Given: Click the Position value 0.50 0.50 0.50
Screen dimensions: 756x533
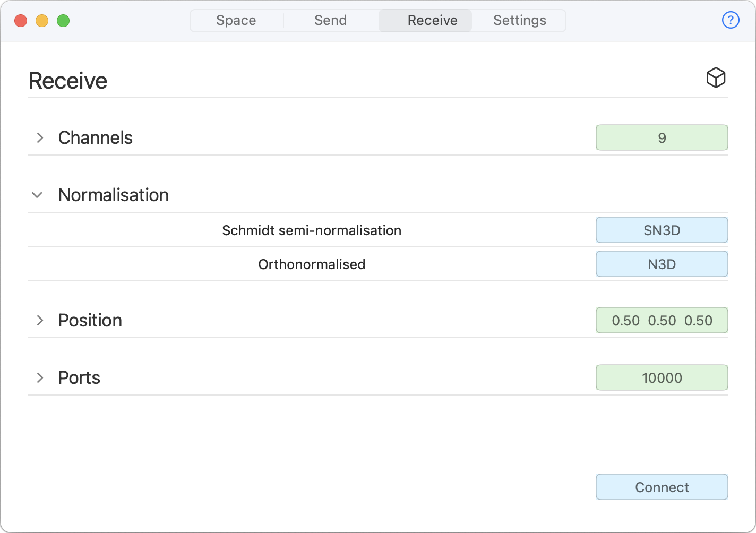Looking at the screenshot, I should 661,321.
